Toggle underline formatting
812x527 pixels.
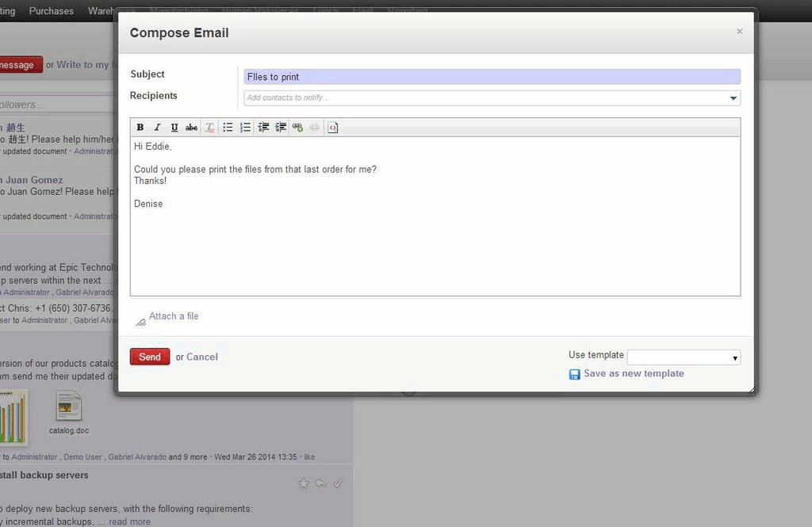coord(174,128)
